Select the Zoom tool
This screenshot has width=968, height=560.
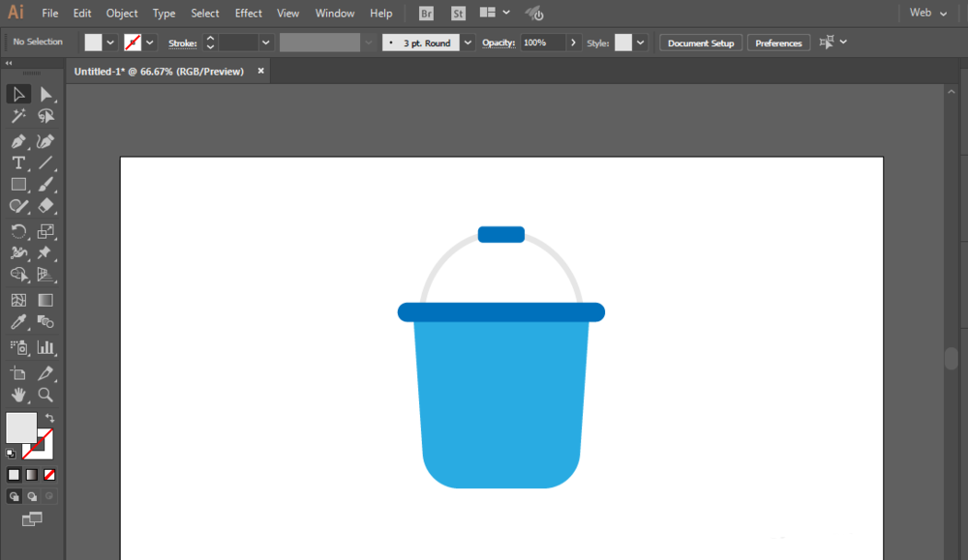45,395
